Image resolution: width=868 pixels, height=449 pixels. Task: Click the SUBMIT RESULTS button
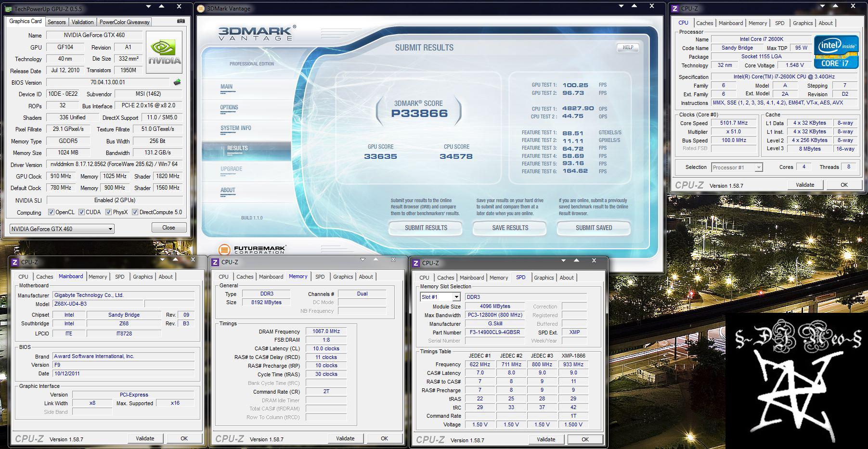426,228
